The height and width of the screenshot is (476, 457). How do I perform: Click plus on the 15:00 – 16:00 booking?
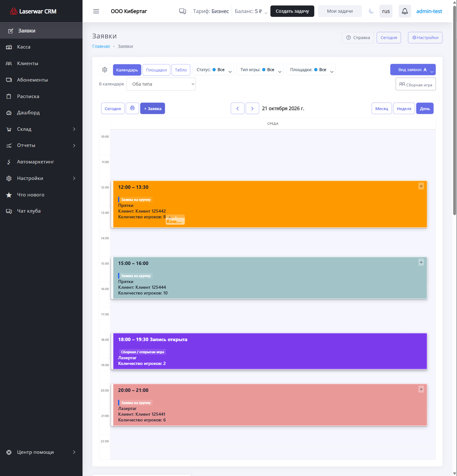421,262
